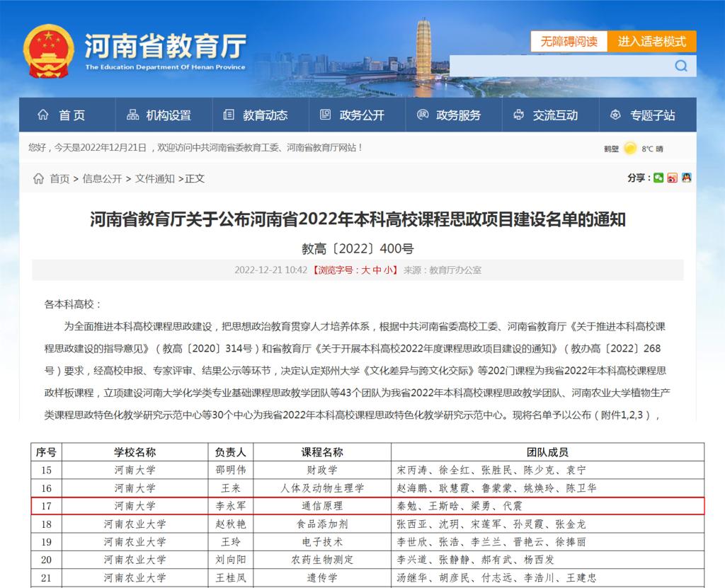Image resolution: width=725 pixels, height=588 pixels.
Task: Click the search magnifier icon
Action: coord(681,66)
